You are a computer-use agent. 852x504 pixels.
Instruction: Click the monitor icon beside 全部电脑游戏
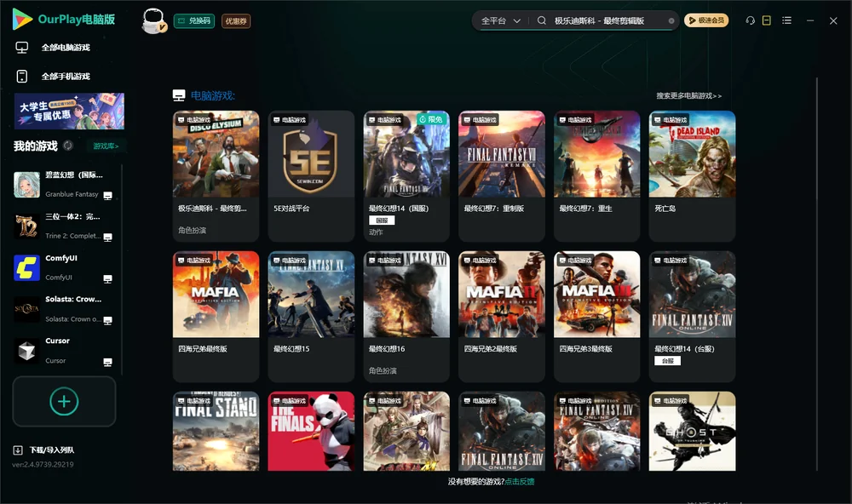tap(22, 48)
